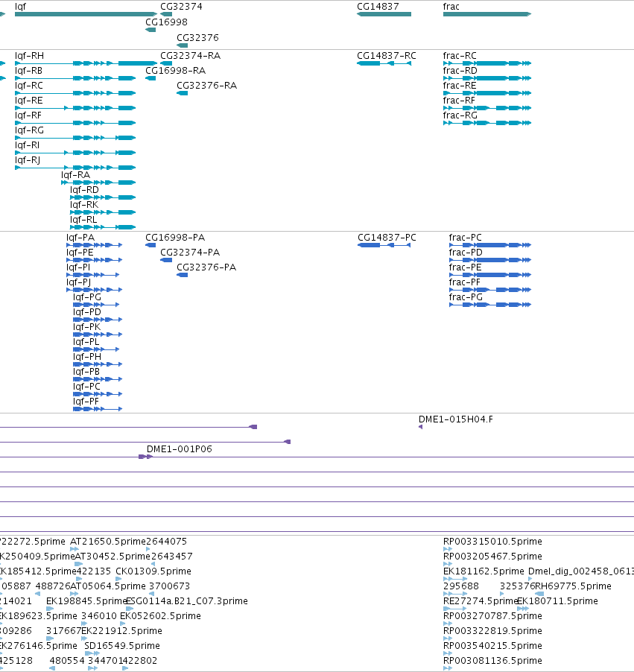Select protein lqf-PL
This screenshot has width=634, height=672.
96,349
